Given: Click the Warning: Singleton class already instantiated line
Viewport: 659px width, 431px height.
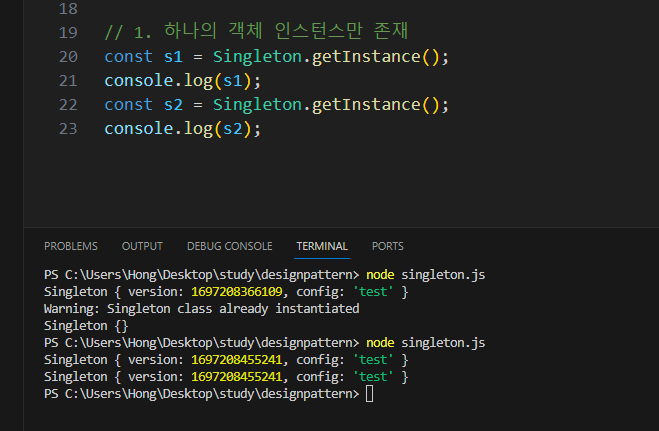Looking at the screenshot, I should 202,309.
